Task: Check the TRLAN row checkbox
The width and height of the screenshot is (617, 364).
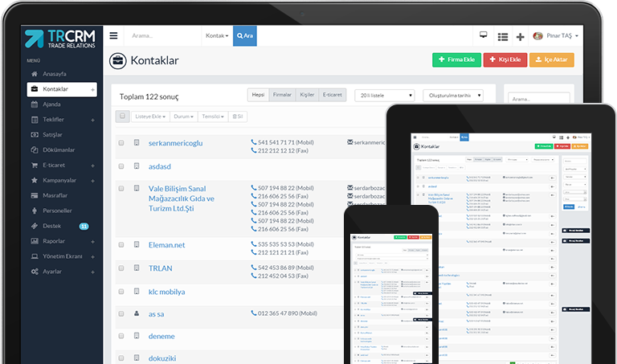Action: click(121, 268)
